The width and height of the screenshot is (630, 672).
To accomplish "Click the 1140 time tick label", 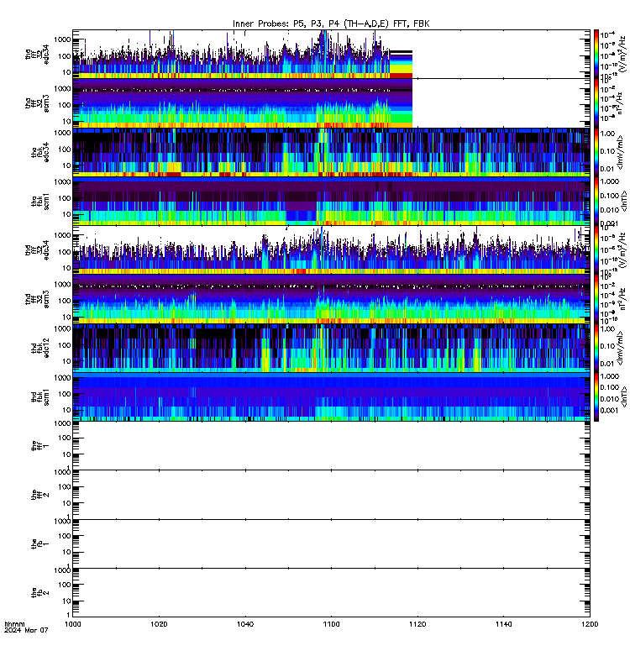I will 503,624.
